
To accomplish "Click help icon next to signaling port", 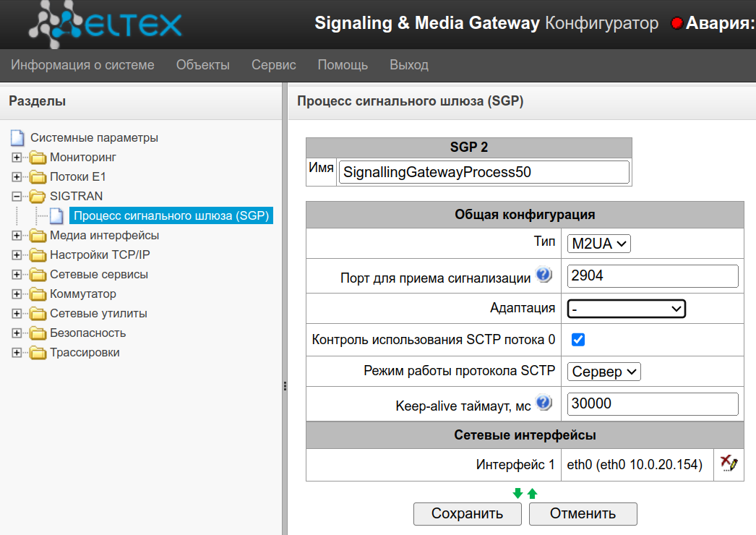I will tap(544, 275).
